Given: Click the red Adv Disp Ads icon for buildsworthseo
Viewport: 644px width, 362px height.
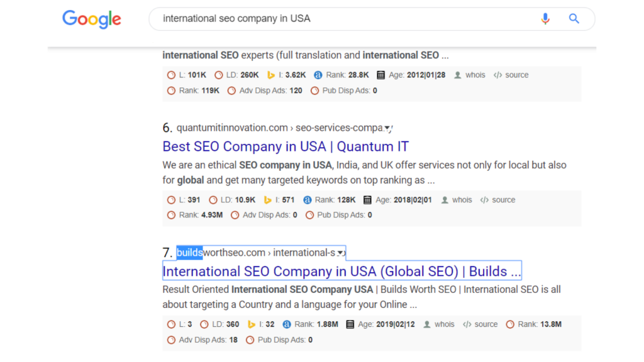Looking at the screenshot, I should click(170, 340).
